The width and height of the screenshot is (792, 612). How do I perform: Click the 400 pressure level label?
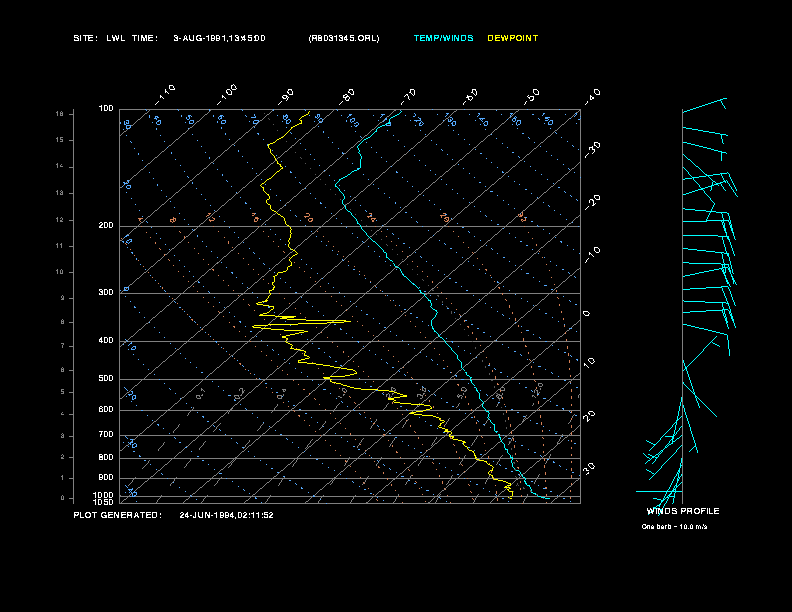[106, 340]
